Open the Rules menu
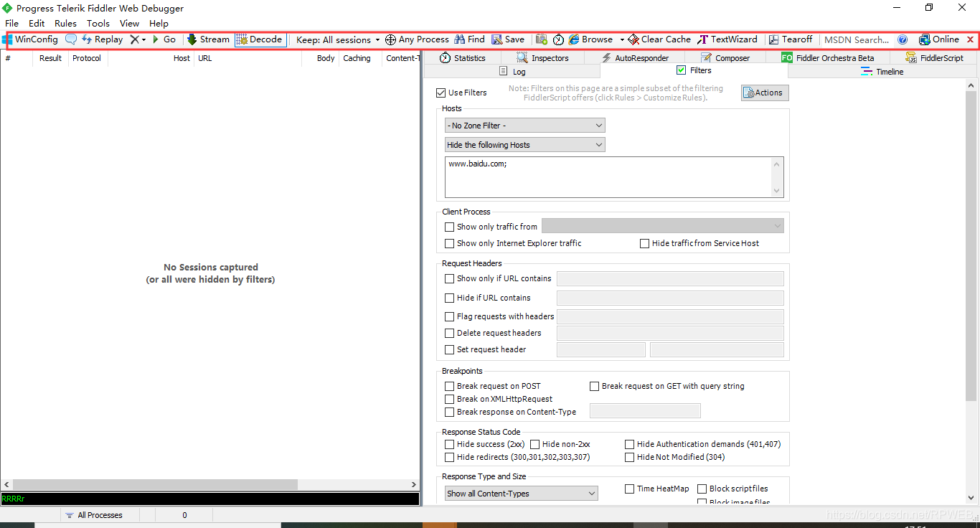 tap(65, 23)
